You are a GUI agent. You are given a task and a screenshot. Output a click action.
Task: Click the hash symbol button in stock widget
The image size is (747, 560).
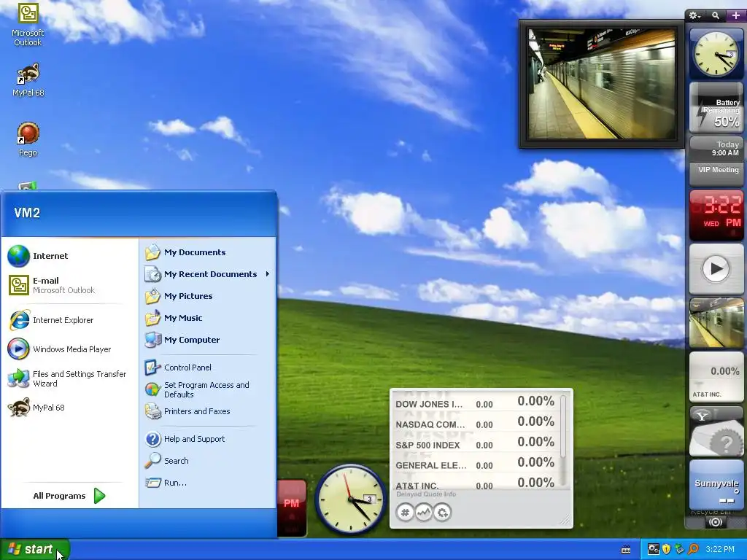pyautogui.click(x=405, y=513)
